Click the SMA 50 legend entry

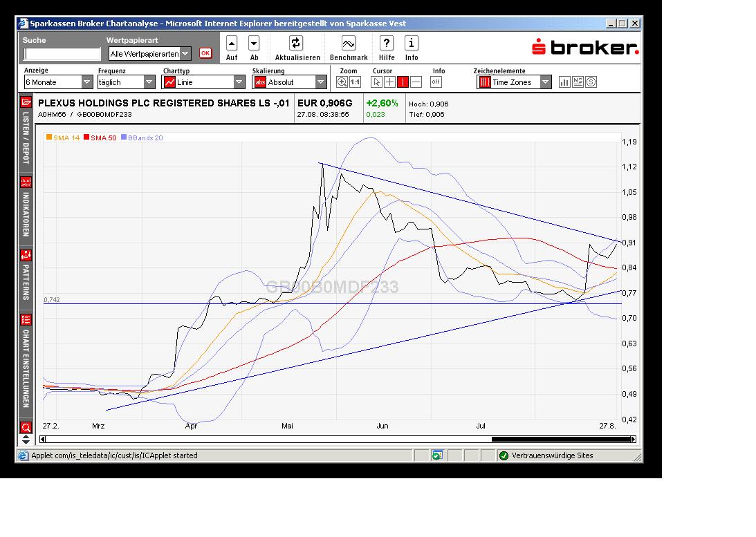pyautogui.click(x=100, y=138)
